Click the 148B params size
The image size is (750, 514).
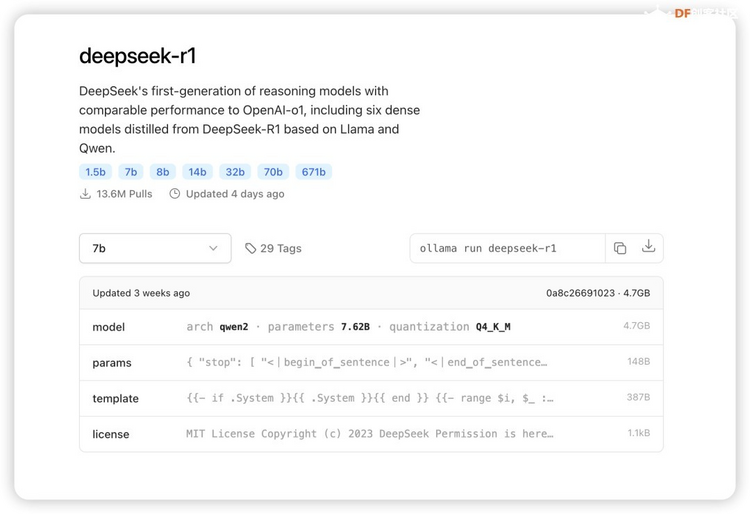pyautogui.click(x=639, y=361)
